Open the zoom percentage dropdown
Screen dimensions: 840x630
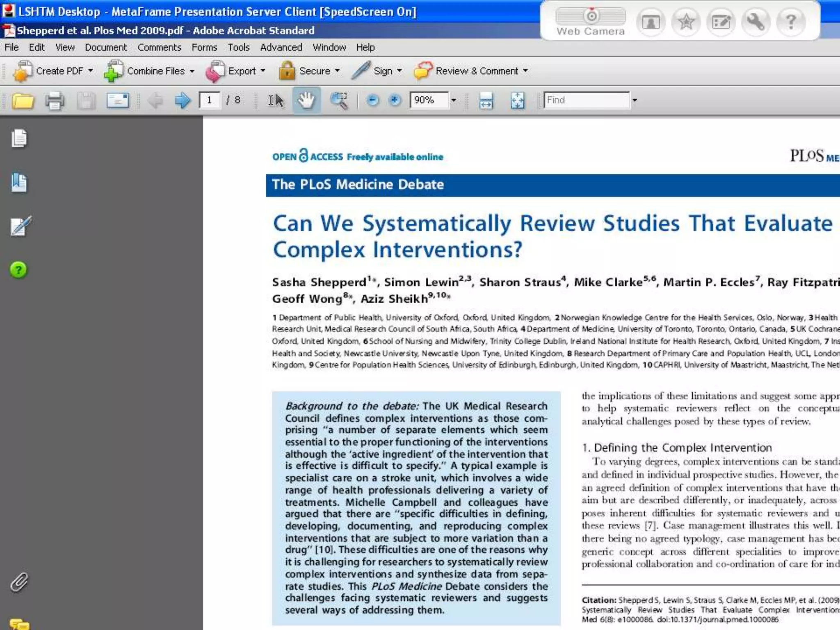pos(454,100)
